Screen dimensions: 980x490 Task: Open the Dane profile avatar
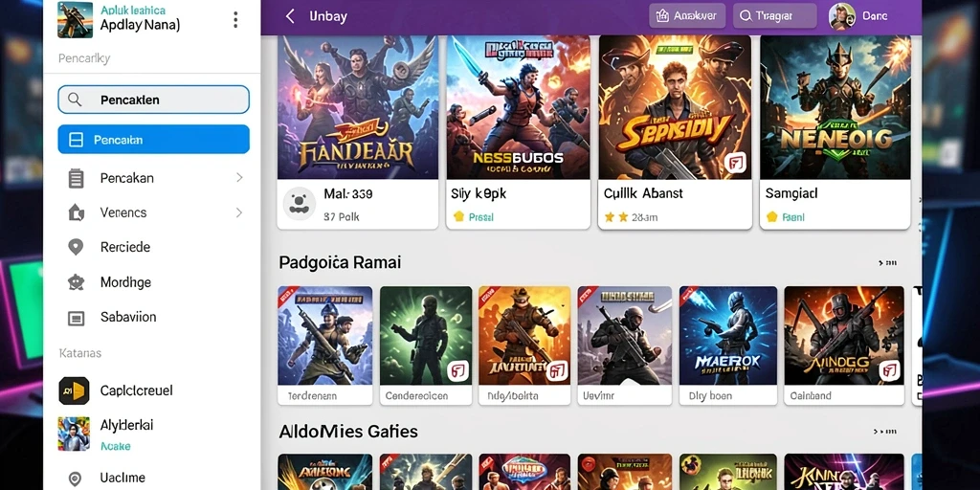[x=842, y=16]
